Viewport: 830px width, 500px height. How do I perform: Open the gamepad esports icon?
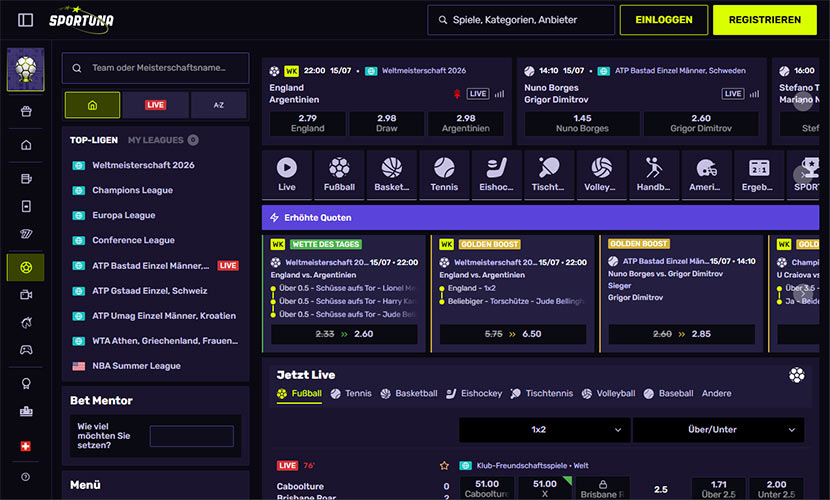[x=26, y=350]
